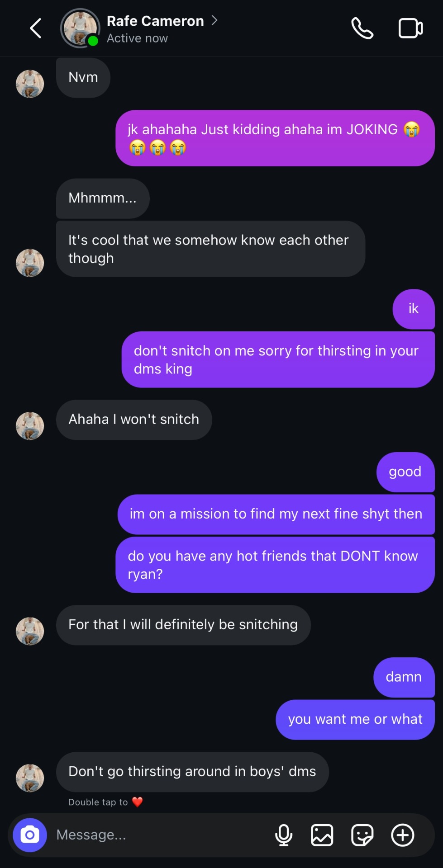
Task: Tap "Active now" status text
Action: click(137, 38)
